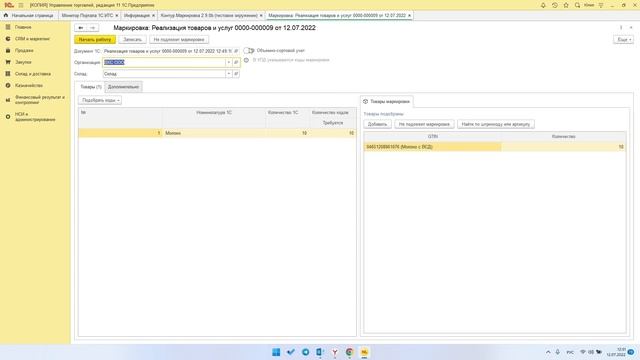Show hidden system tray icons
Image resolution: width=640 pixels, height=360 pixels.
click(x=548, y=352)
